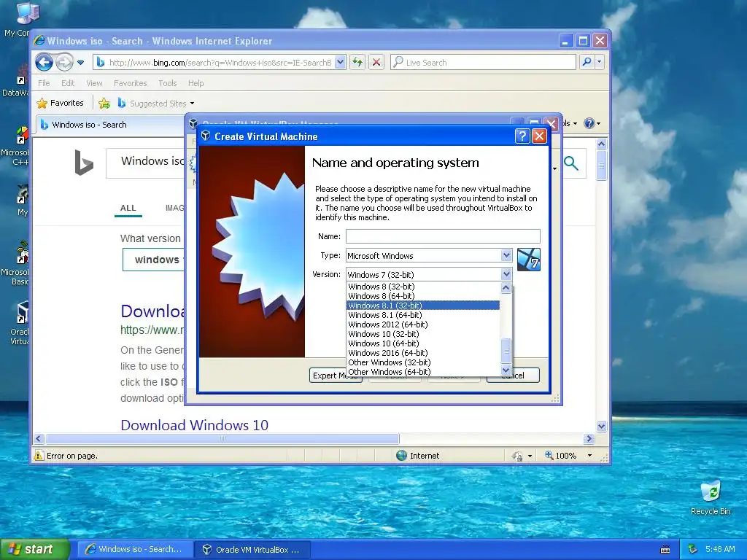The height and width of the screenshot is (560, 747).
Task: Select Other Windows (32-bit) option
Action: click(x=422, y=362)
